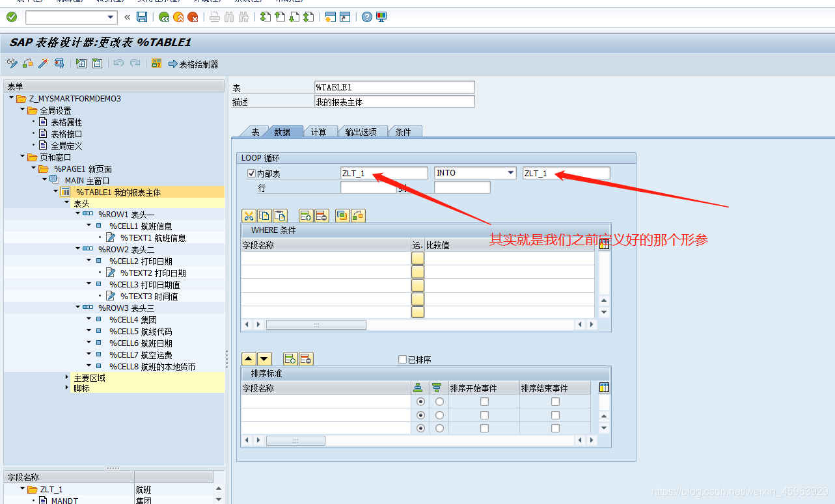Move sort row down with black down triangle

(264, 358)
